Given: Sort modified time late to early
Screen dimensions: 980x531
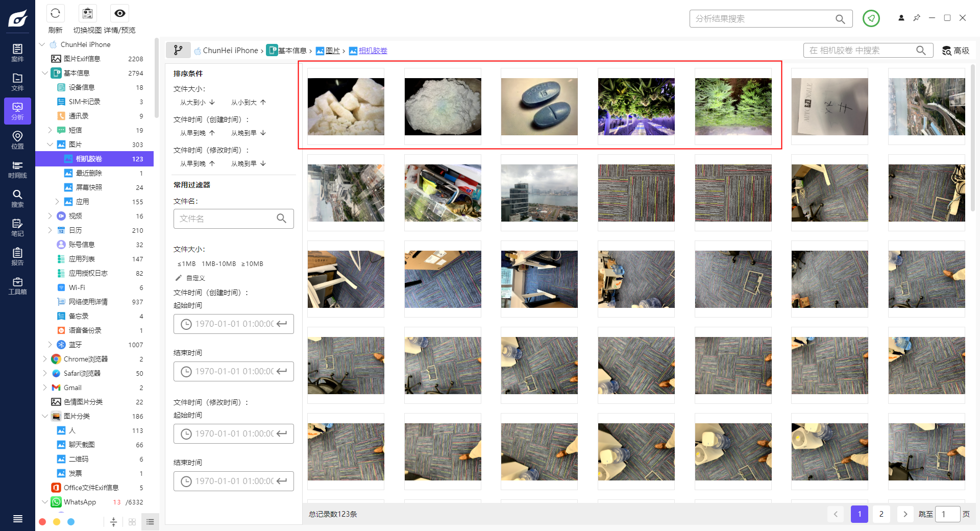Looking at the screenshot, I should 249,164.
